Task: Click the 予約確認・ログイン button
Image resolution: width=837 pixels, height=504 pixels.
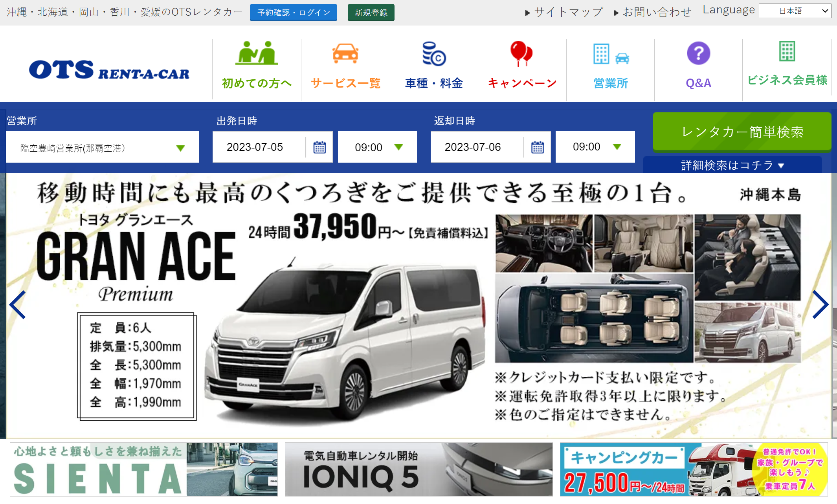Action: tap(293, 13)
